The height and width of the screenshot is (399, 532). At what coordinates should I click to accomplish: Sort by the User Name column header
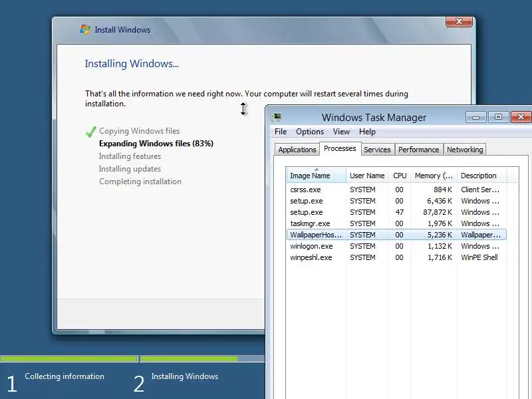[x=367, y=176]
